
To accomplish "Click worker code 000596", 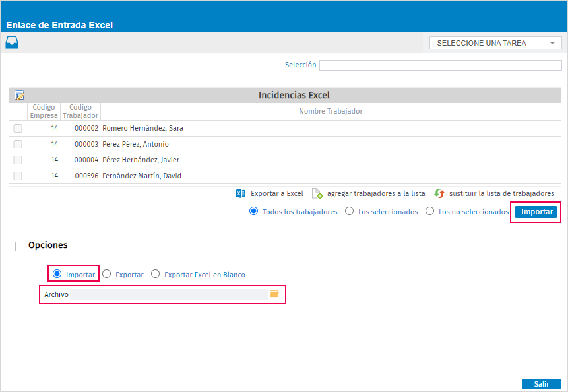I will (x=86, y=176).
